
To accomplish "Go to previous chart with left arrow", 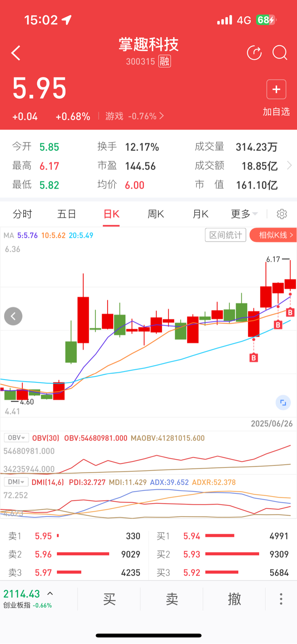I will (13, 316).
